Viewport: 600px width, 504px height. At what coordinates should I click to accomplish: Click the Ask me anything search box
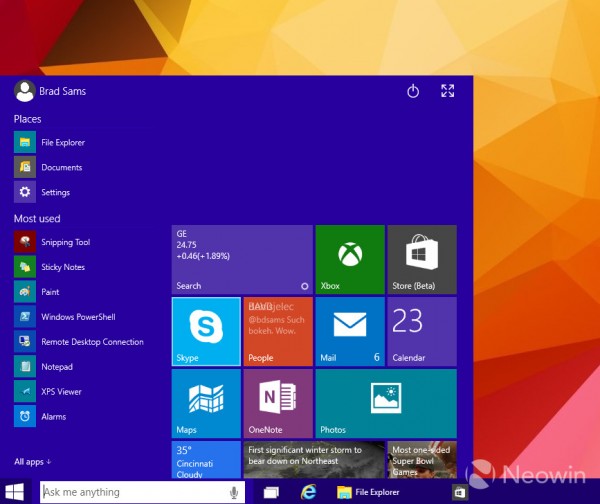tap(130, 492)
